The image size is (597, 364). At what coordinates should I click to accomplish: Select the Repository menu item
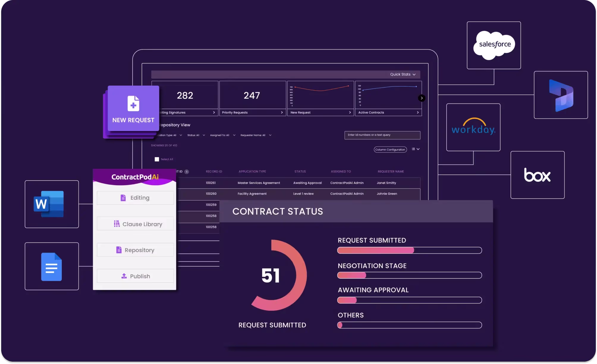coord(135,250)
